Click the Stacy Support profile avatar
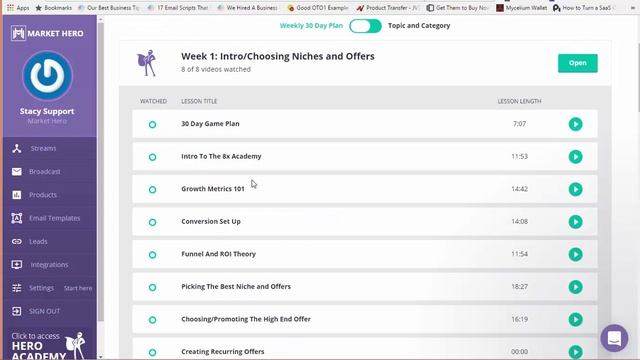Screen dimensions: 640x360 [47, 76]
